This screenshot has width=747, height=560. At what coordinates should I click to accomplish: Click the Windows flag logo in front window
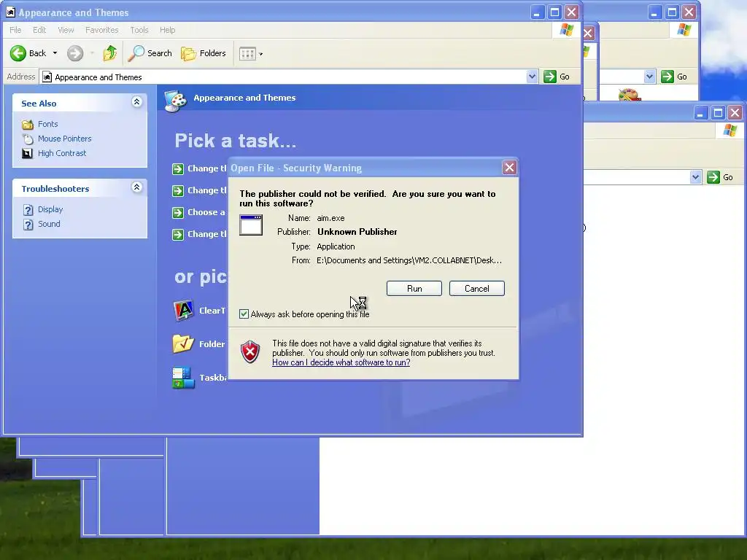566,30
